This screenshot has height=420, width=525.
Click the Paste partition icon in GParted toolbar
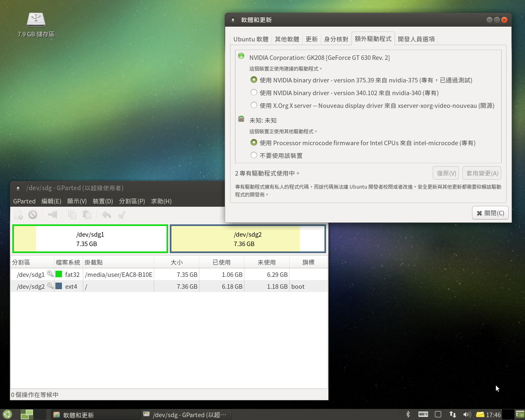[87, 215]
